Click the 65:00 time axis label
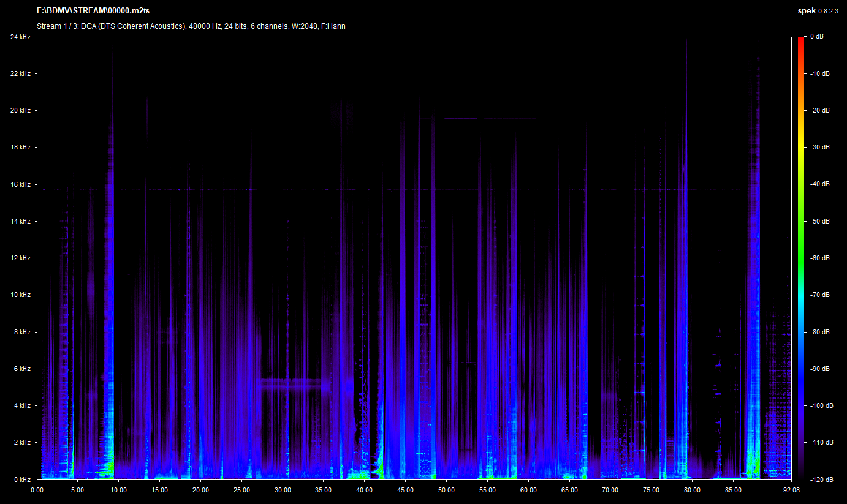The image size is (847, 504). 569,490
